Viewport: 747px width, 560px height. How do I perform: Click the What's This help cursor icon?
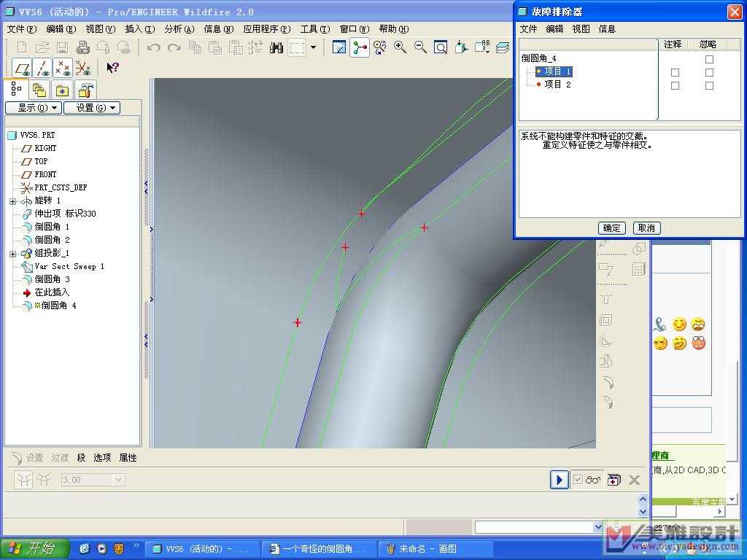(112, 68)
